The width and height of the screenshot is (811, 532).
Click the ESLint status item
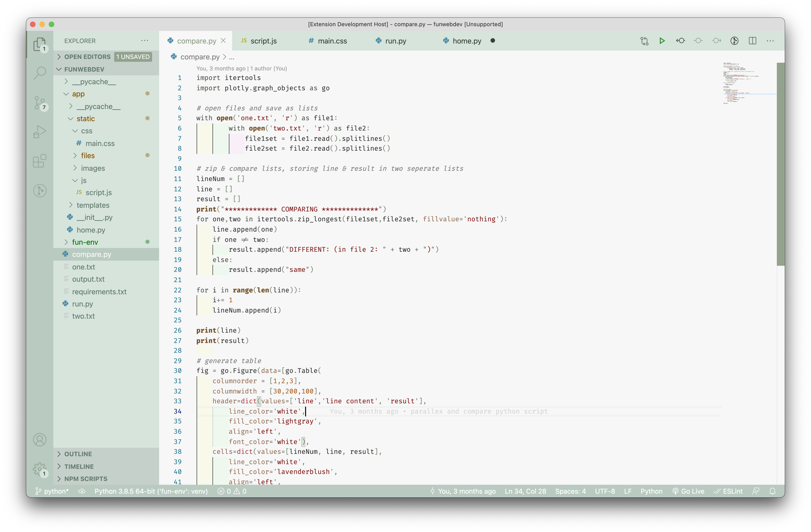[x=728, y=491]
